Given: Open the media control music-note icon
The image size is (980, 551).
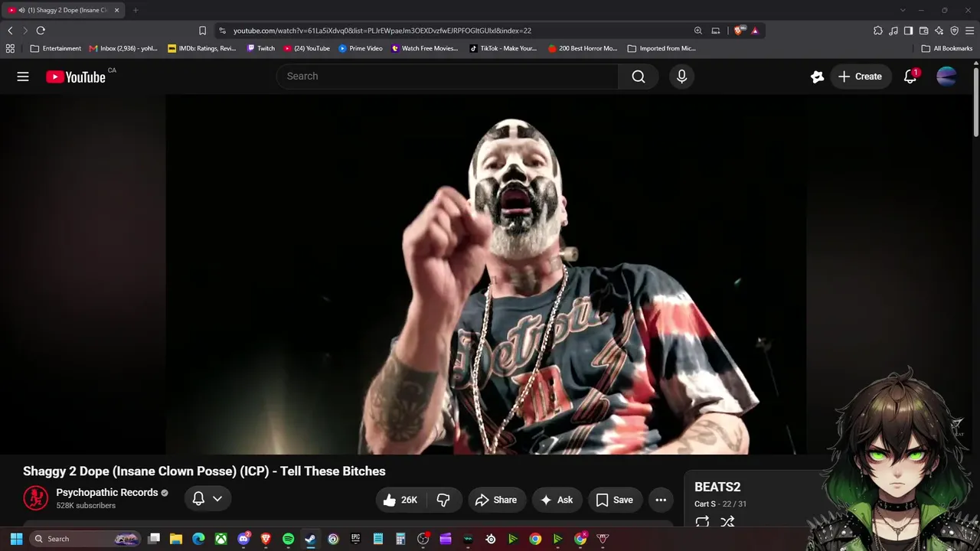Looking at the screenshot, I should (893, 31).
